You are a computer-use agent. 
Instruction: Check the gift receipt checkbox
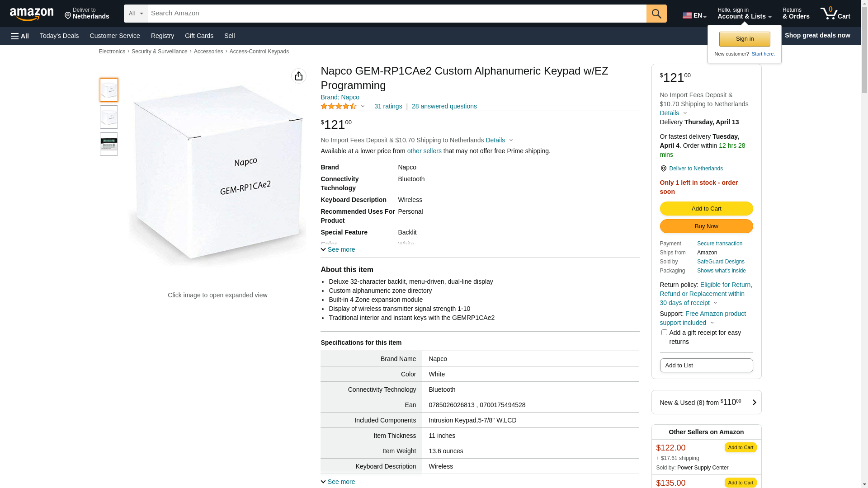pos(664,333)
